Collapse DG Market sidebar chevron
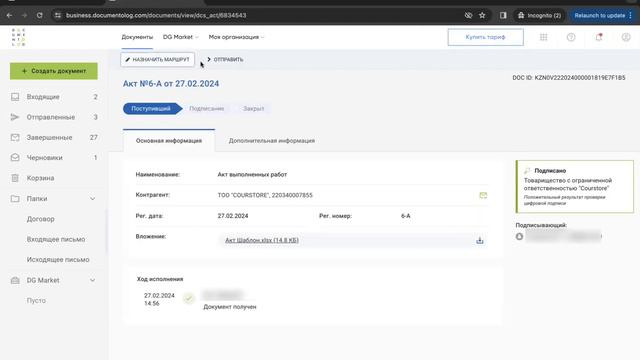Viewport: 640px width, 360px height. coord(93,280)
